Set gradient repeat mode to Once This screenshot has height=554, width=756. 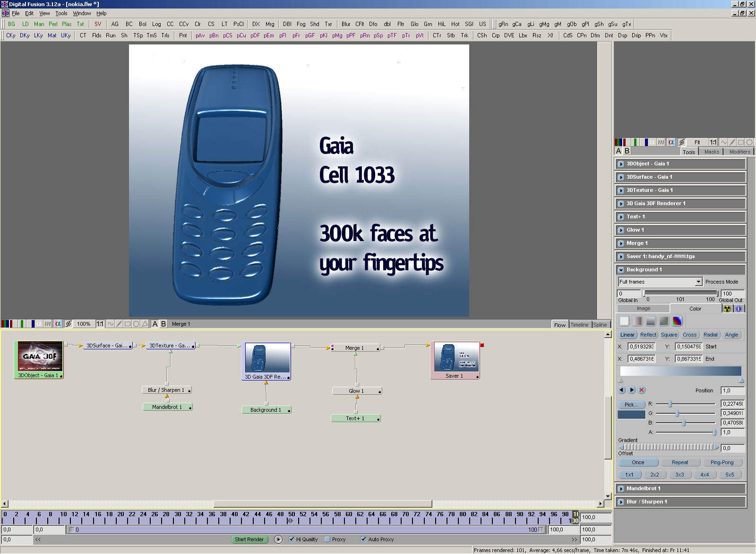click(x=638, y=463)
